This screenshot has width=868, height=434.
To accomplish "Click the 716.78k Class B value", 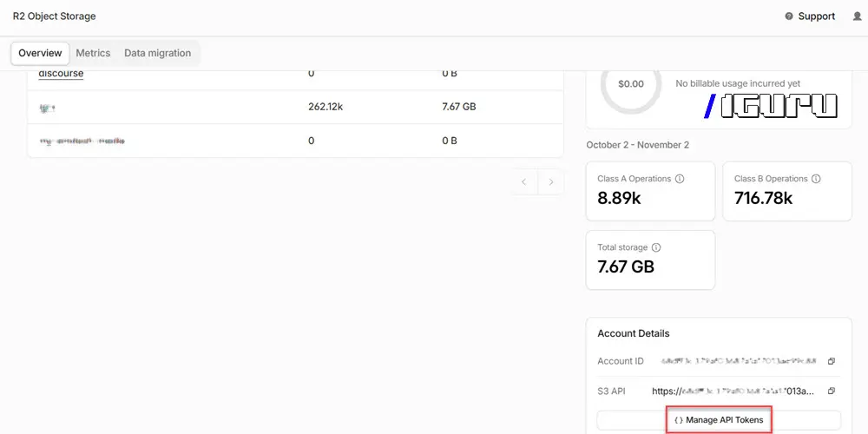I will tap(763, 198).
